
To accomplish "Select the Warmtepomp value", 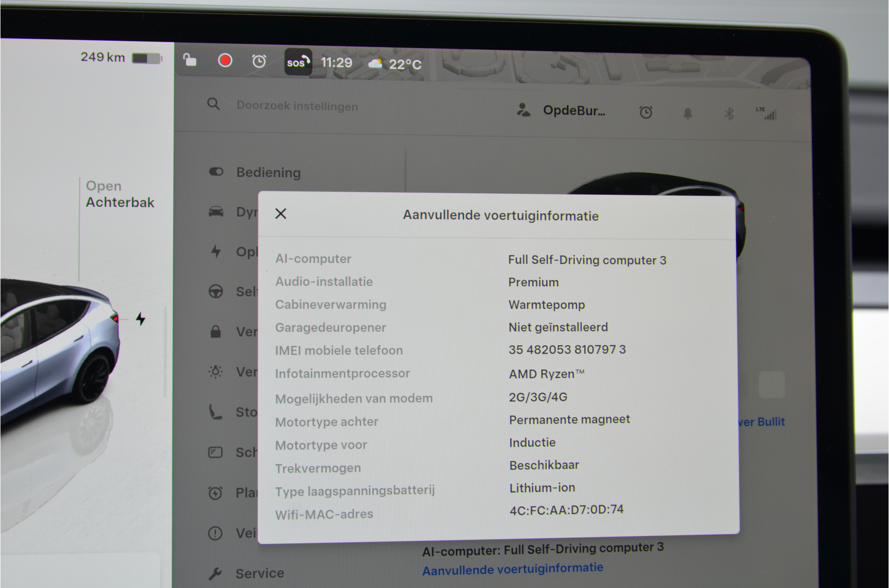I will click(547, 305).
